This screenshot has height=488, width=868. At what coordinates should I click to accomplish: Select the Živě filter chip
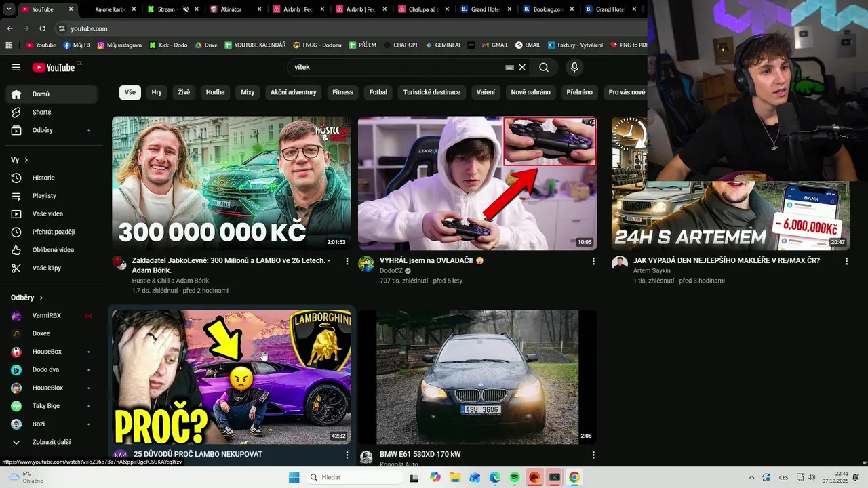(x=184, y=92)
